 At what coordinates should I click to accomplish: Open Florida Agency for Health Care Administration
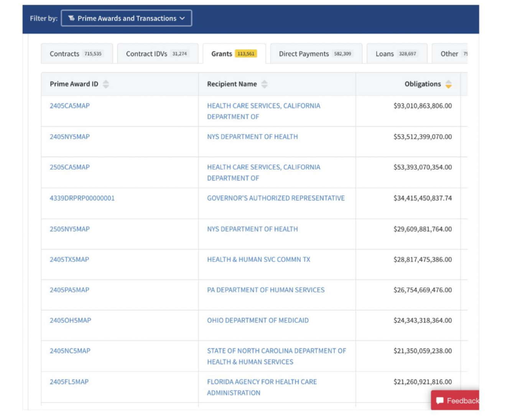coord(262,387)
